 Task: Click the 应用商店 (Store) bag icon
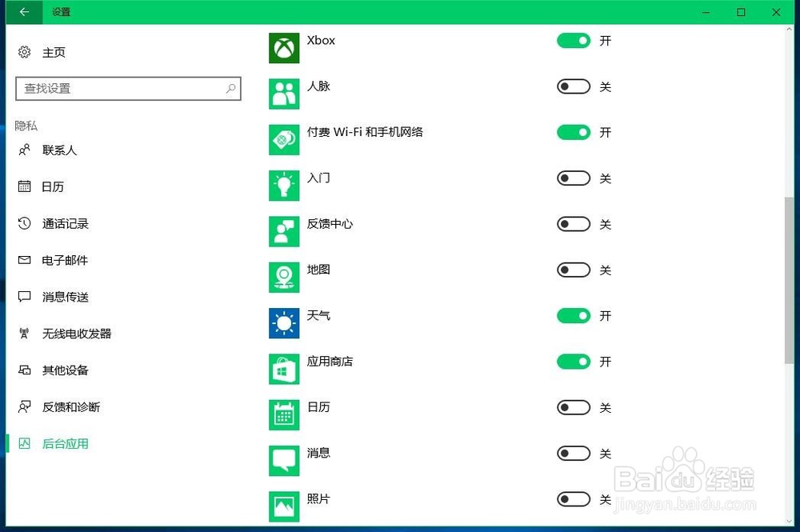(284, 368)
